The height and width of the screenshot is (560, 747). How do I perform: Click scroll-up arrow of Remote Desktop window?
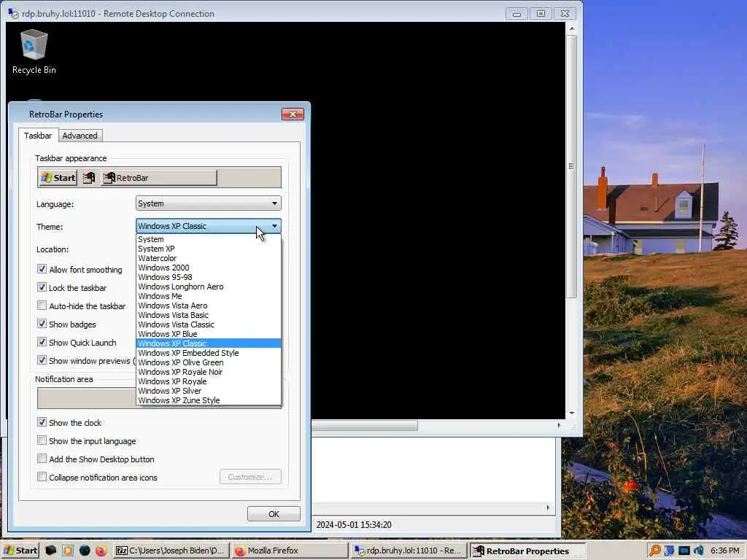572,28
